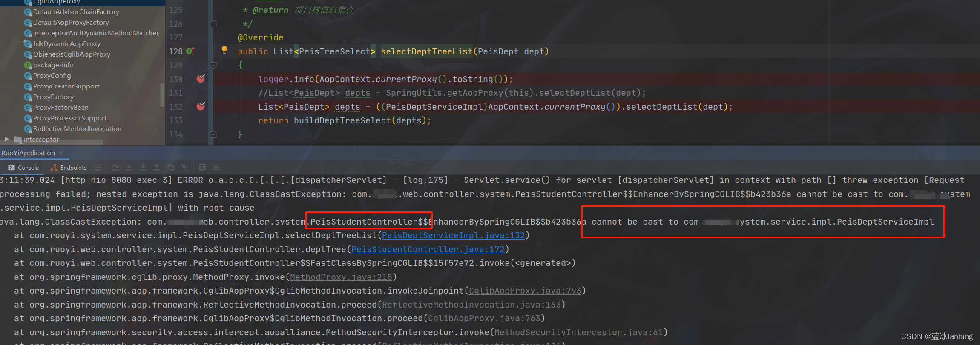The width and height of the screenshot is (980, 345).
Task: Select DefaultAdvisorChainFactory in the project tree
Action: 76,12
